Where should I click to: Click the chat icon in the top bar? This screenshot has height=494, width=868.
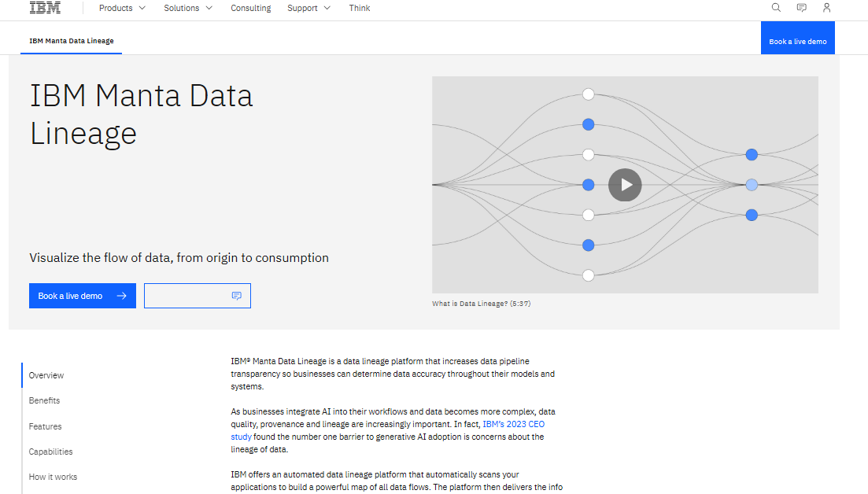tap(801, 8)
